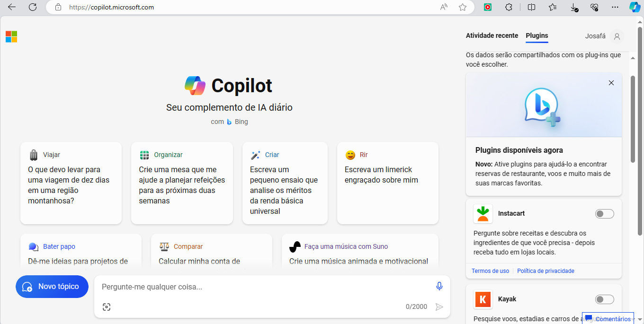Open the Josafá profile avatar icon

click(617, 36)
